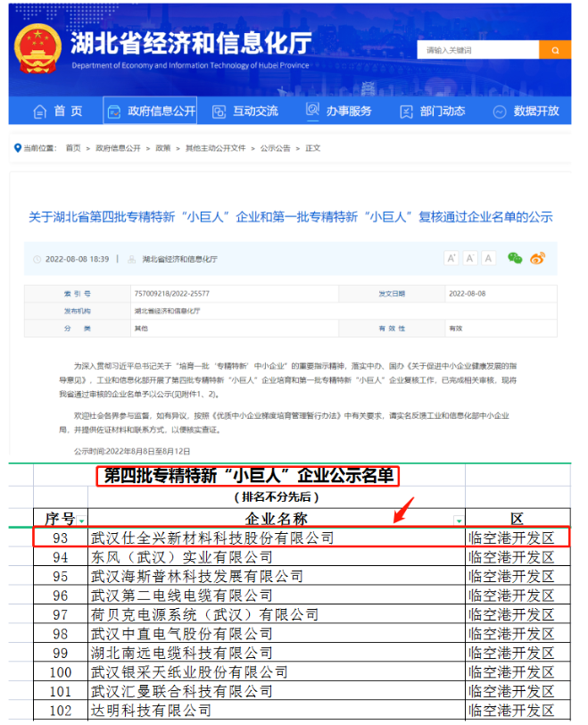The width and height of the screenshot is (588, 725).
Task: Share article via WeChat icon
Action: point(515,258)
